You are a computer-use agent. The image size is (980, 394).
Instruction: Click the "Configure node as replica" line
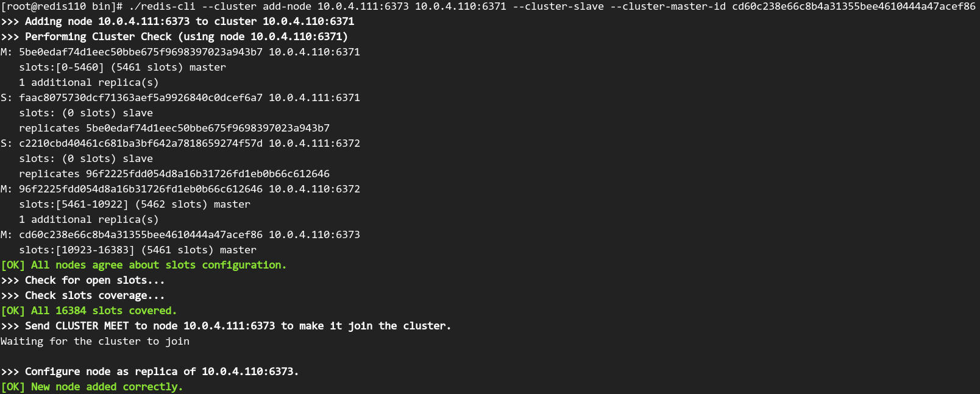(162, 371)
